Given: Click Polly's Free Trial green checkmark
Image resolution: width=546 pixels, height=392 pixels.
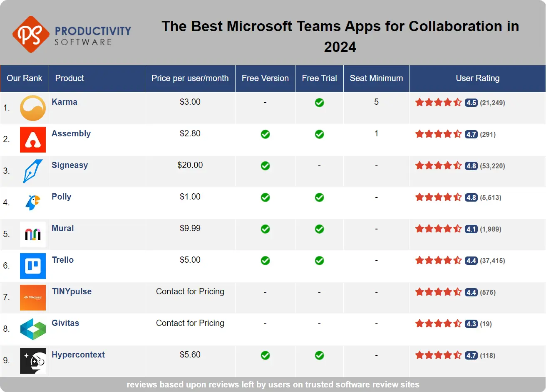Looking at the screenshot, I should click(x=319, y=197).
